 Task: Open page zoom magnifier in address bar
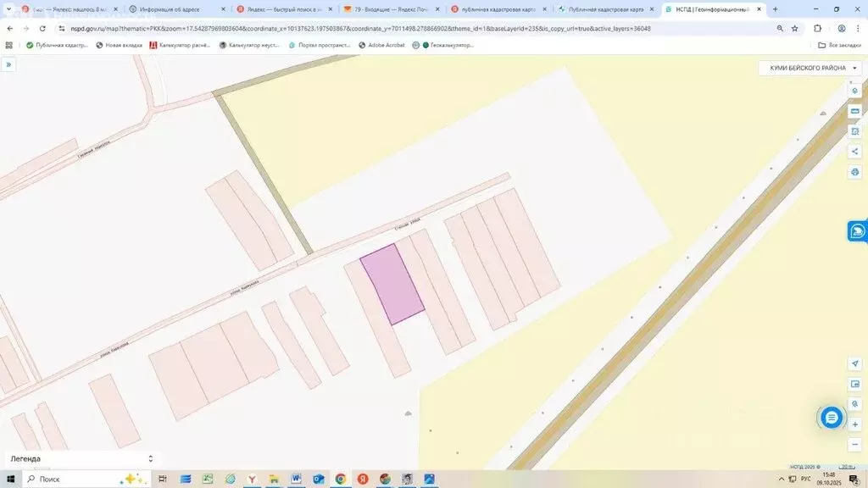[780, 28]
